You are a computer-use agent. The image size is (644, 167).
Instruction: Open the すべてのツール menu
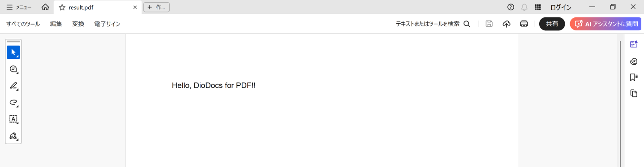23,24
